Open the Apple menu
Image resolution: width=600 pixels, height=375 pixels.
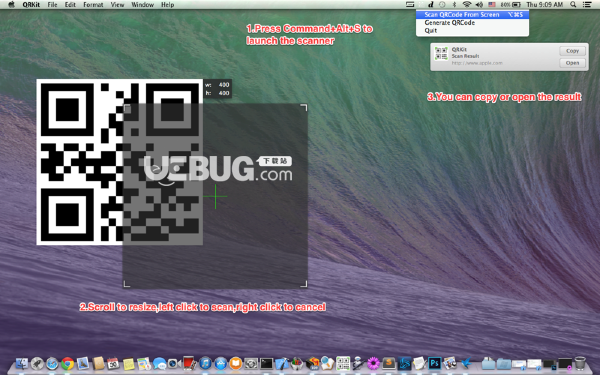click(11, 5)
